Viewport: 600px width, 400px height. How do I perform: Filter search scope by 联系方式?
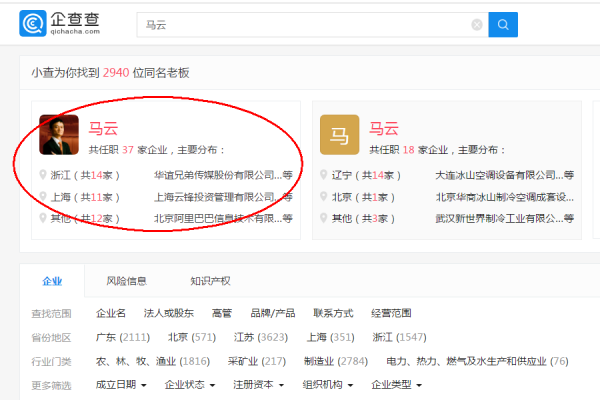333,313
